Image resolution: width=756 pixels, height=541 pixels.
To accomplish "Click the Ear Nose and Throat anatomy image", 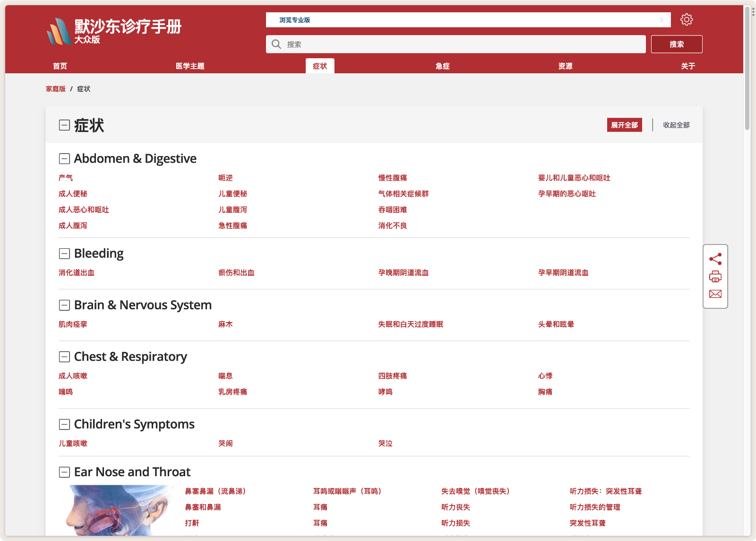I will 118,511.
